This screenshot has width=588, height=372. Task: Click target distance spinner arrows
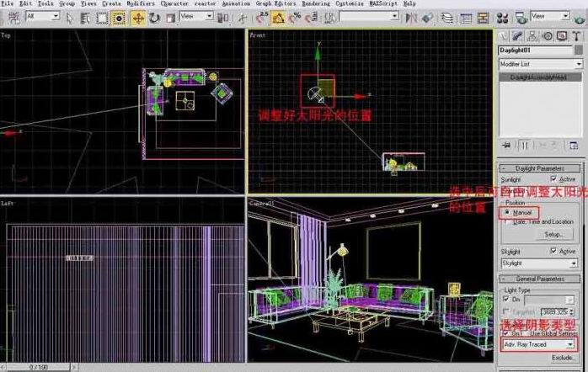pyautogui.click(x=571, y=311)
